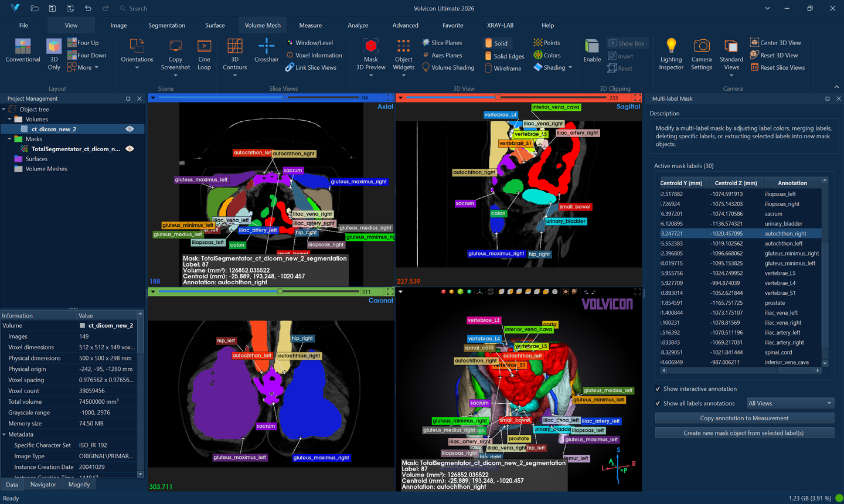
Task: Maximize the Coronal view
Action: click(x=390, y=291)
